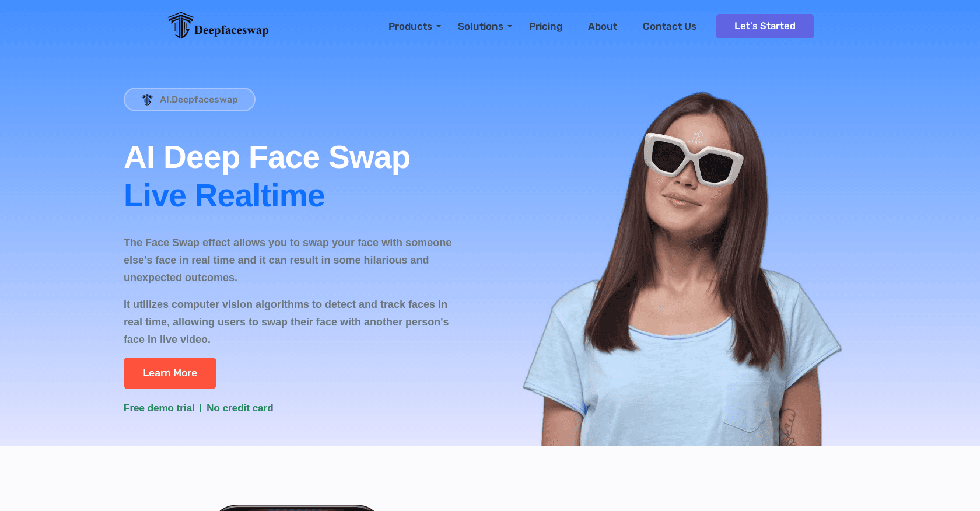Click the Let's Started button

point(765,26)
